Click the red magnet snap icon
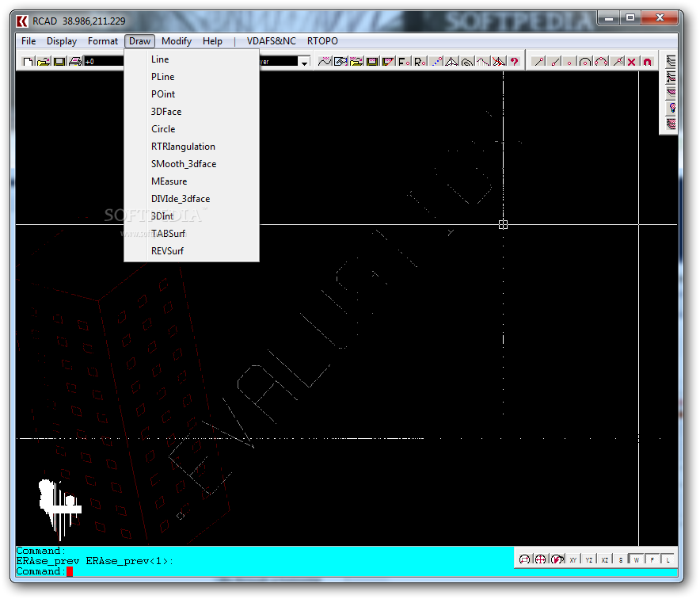Viewport: 700px width, 599px height. coord(648,62)
